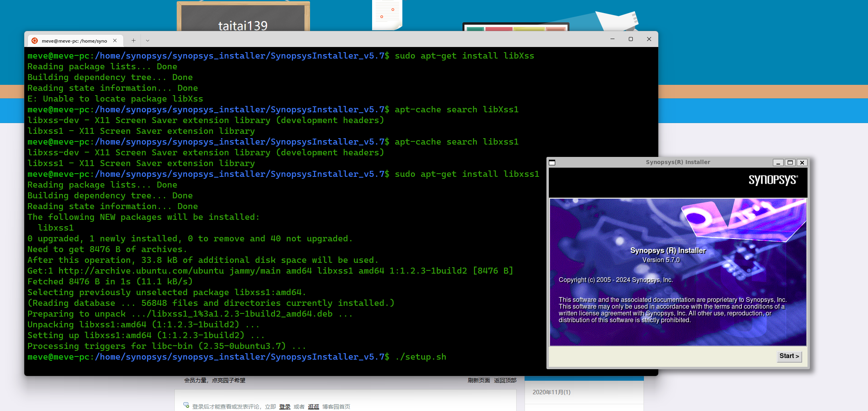Click the 登录 link in browser page
Viewport: 868px width, 411px height.
coord(285,407)
